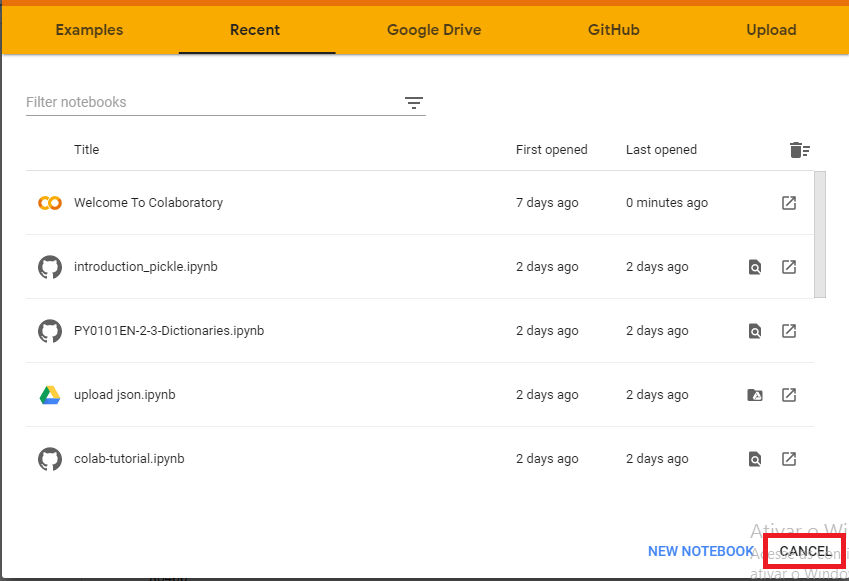Click the '0 minutes ago' last opened cell
This screenshot has height=581, width=849.
(667, 203)
